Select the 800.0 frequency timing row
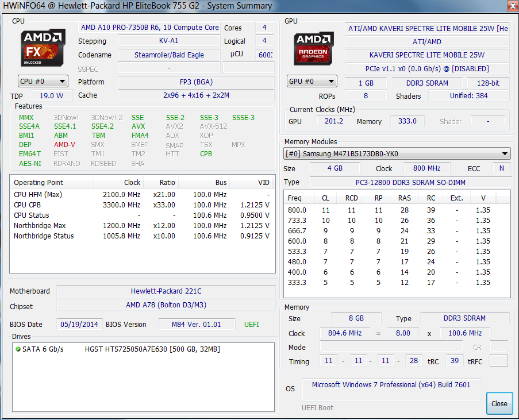 (x=397, y=210)
